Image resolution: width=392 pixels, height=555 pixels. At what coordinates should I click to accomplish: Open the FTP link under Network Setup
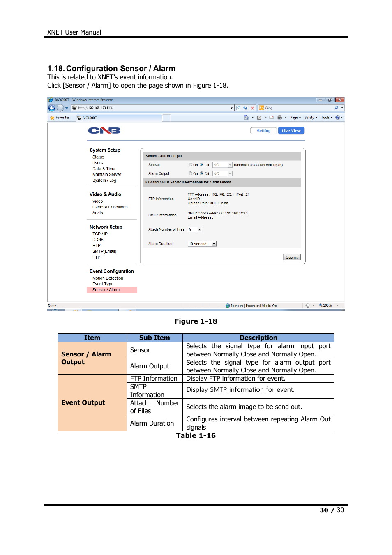[96, 257]
